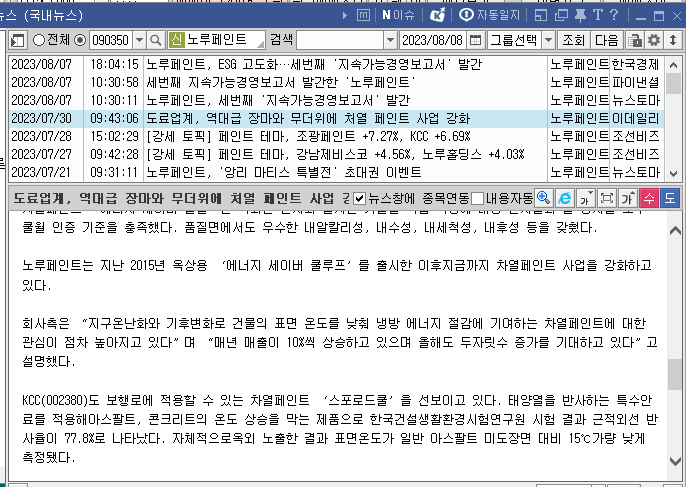Click the print/lock icon in toolbar

click(635, 40)
